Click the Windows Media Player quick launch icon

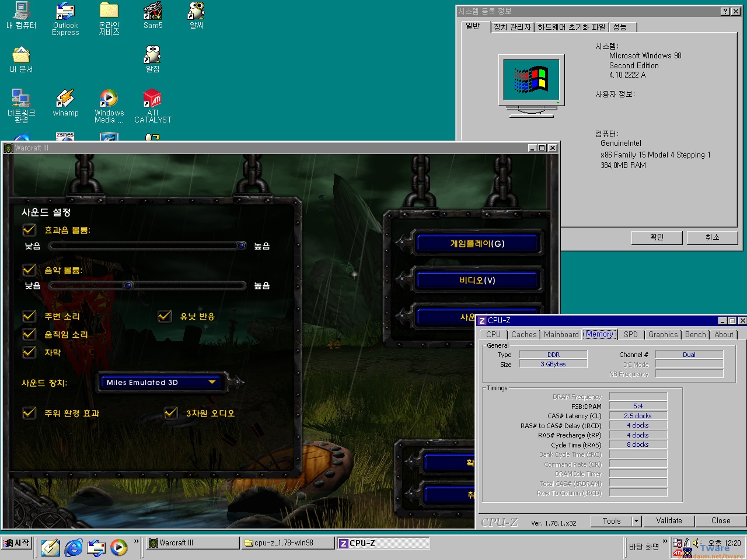(119, 547)
